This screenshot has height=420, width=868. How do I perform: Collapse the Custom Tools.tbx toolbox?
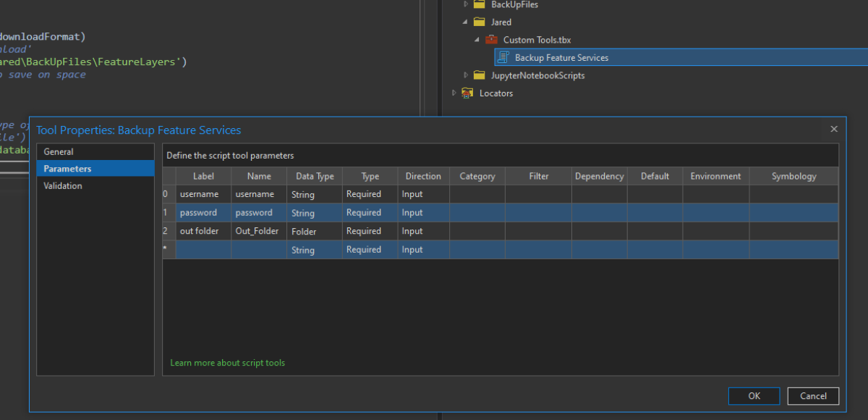(477, 40)
